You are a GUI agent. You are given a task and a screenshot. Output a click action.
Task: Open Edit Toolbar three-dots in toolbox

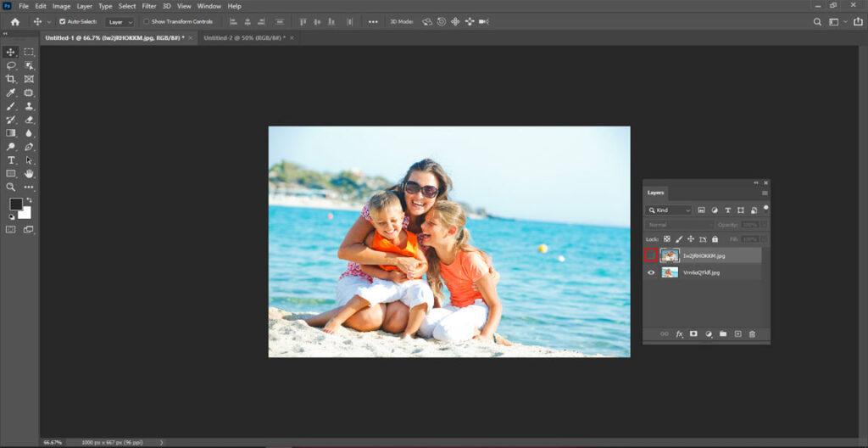point(29,188)
